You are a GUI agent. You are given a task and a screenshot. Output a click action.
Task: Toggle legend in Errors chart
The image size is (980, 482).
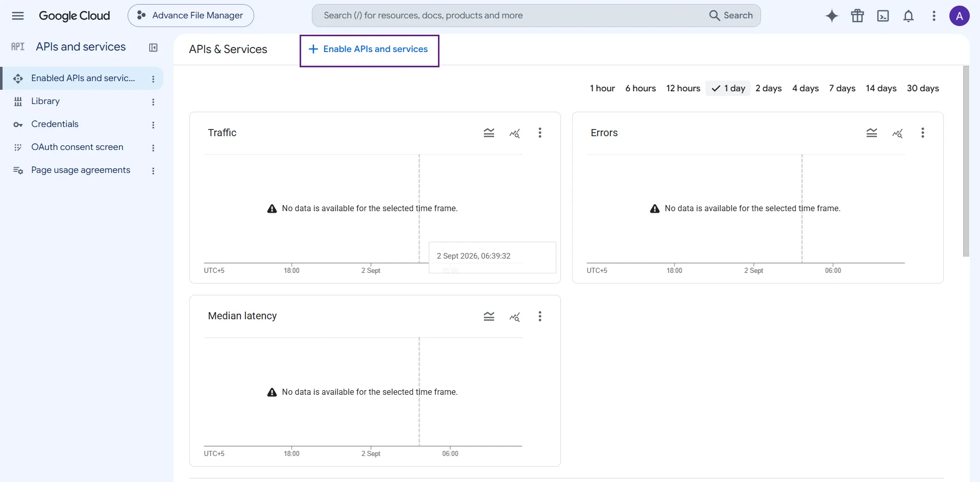click(872, 133)
